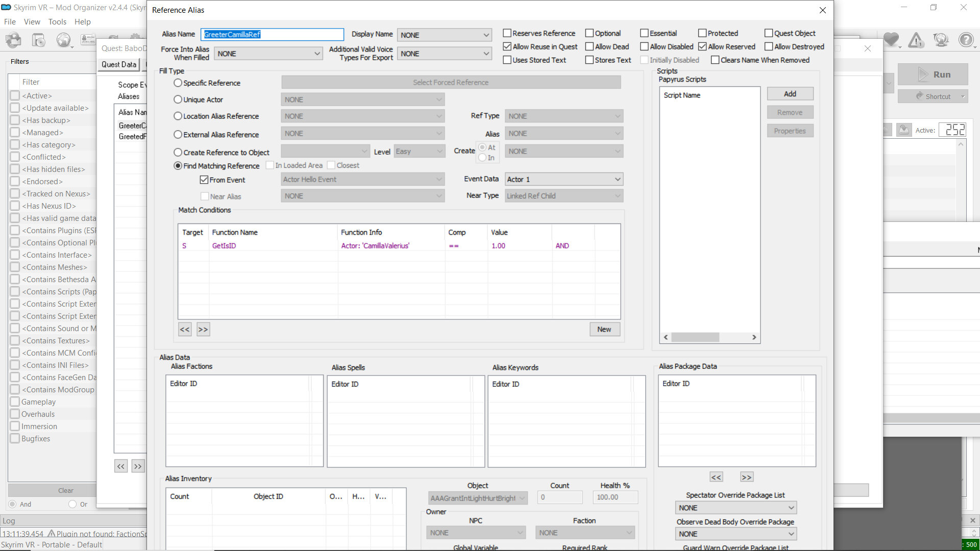Image resolution: width=980 pixels, height=551 pixels.
Task: Click the Update globe icon in Mod Organizer
Action: pyautogui.click(x=941, y=40)
